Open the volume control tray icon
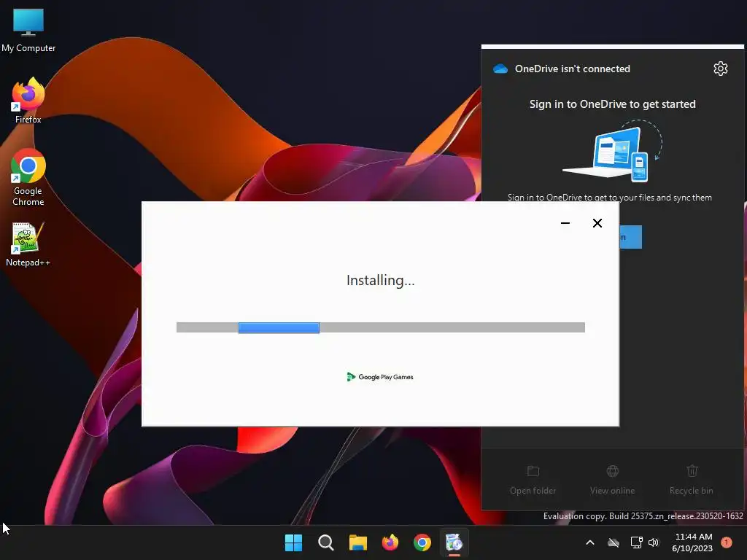The image size is (747, 560). [654, 542]
